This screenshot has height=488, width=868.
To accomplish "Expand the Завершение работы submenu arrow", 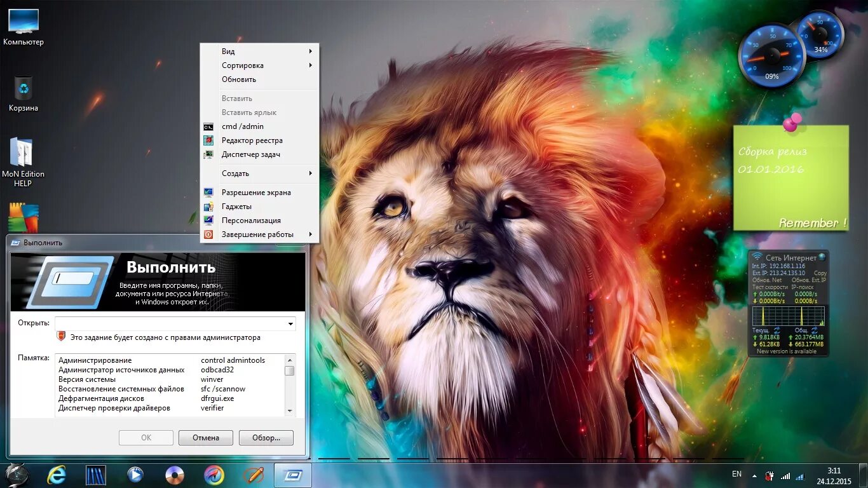I will point(311,234).
